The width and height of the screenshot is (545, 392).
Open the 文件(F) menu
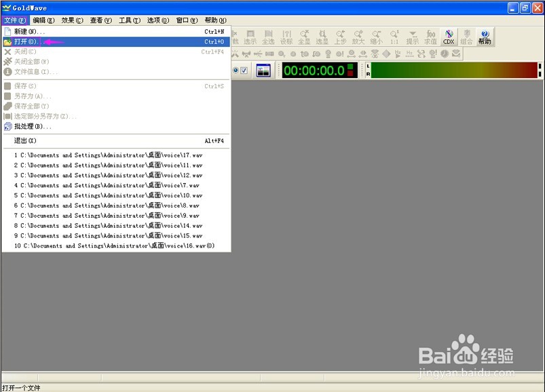pyautogui.click(x=15, y=20)
